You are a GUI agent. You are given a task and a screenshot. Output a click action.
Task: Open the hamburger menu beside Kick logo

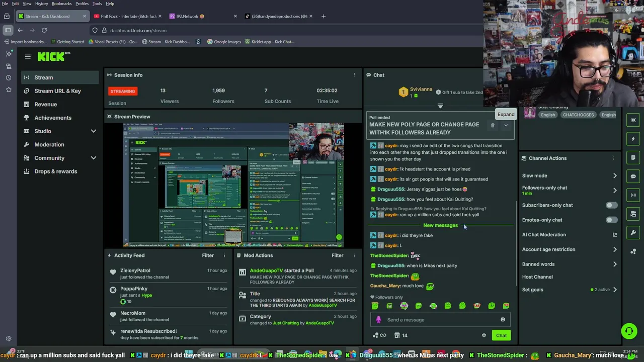(28, 57)
